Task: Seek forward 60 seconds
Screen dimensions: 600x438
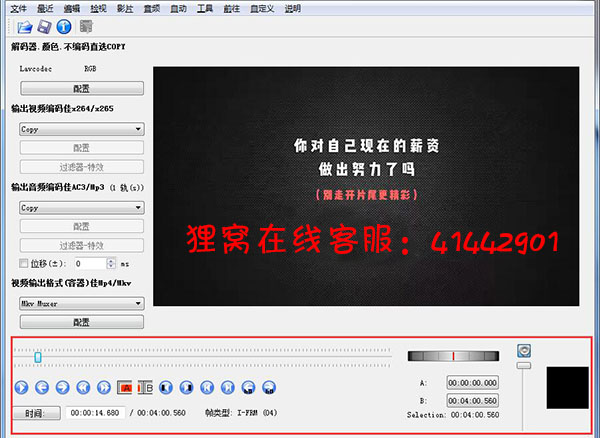Action: coord(269,388)
